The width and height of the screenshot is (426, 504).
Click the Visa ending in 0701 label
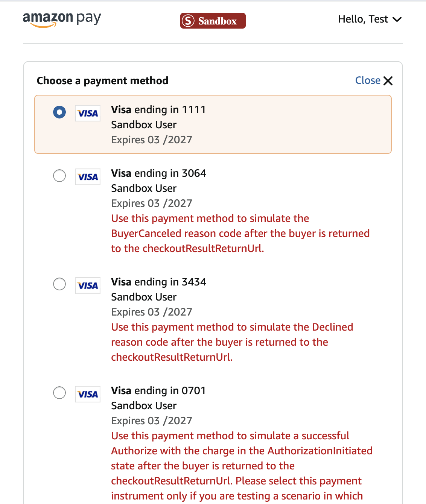pos(158,391)
